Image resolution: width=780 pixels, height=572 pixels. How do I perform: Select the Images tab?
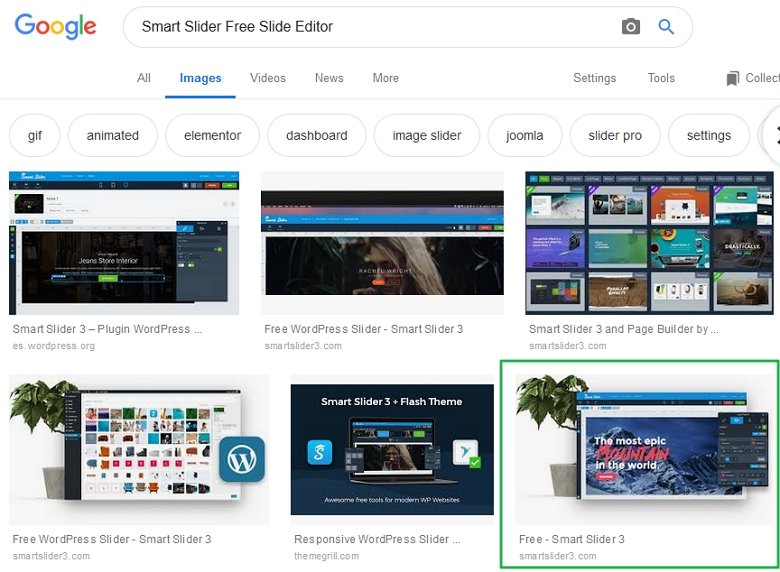pos(200,78)
